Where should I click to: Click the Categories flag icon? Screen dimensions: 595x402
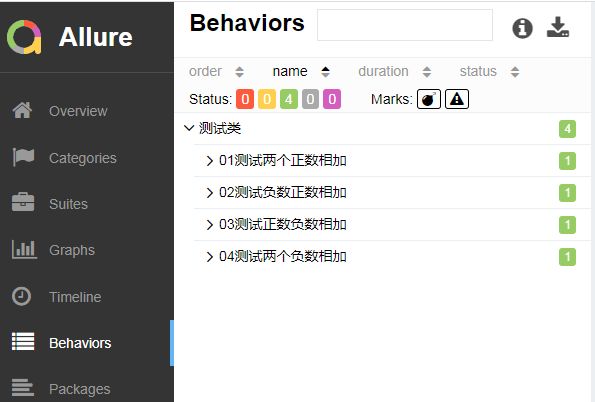[x=23, y=157]
